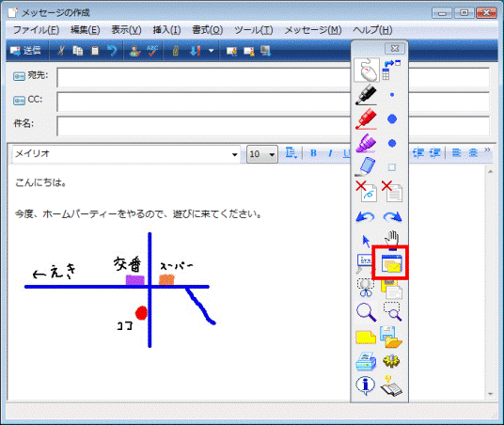Select the red marker pen tool
The width and height of the screenshot is (504, 425).
click(366, 119)
